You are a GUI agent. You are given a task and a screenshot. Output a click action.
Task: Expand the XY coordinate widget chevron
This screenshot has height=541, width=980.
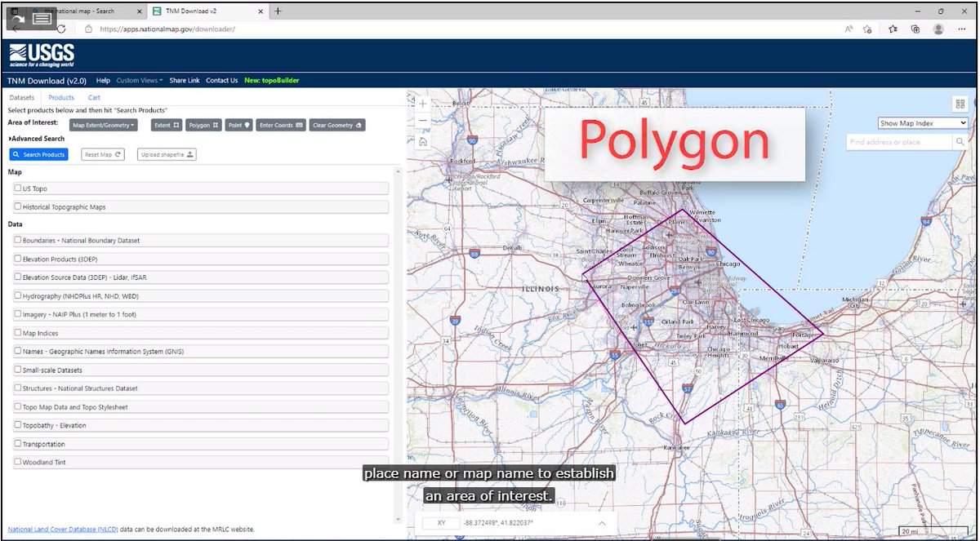pyautogui.click(x=602, y=523)
